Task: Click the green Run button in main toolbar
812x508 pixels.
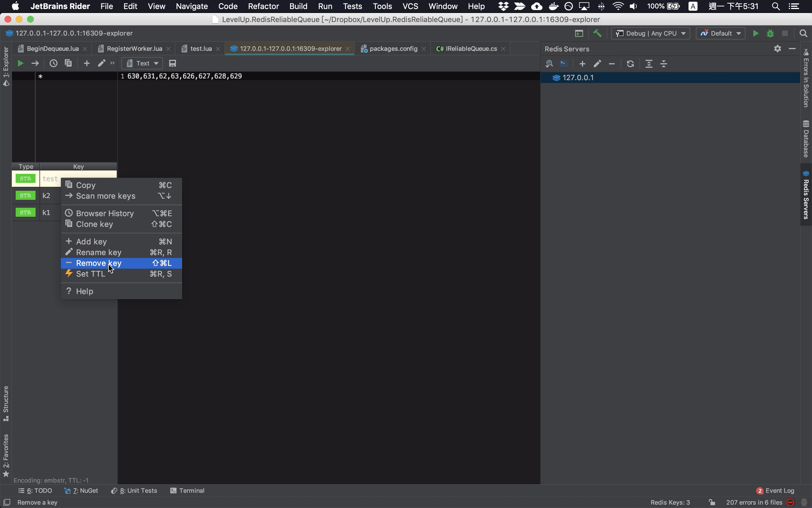Action: (755, 33)
